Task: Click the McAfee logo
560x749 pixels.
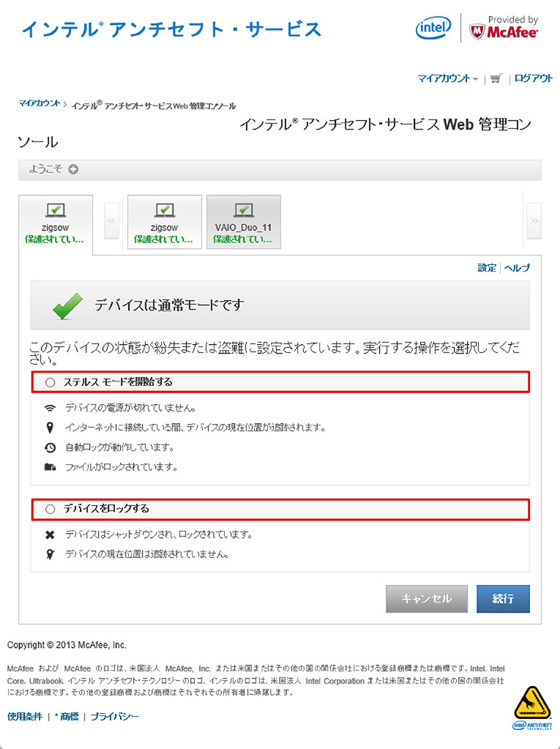Action: 504,28
